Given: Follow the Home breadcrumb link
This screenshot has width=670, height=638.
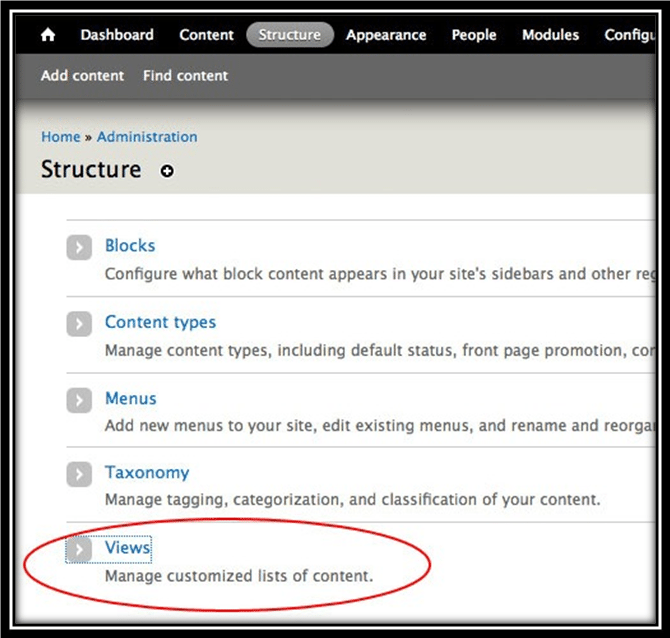Looking at the screenshot, I should (60, 137).
